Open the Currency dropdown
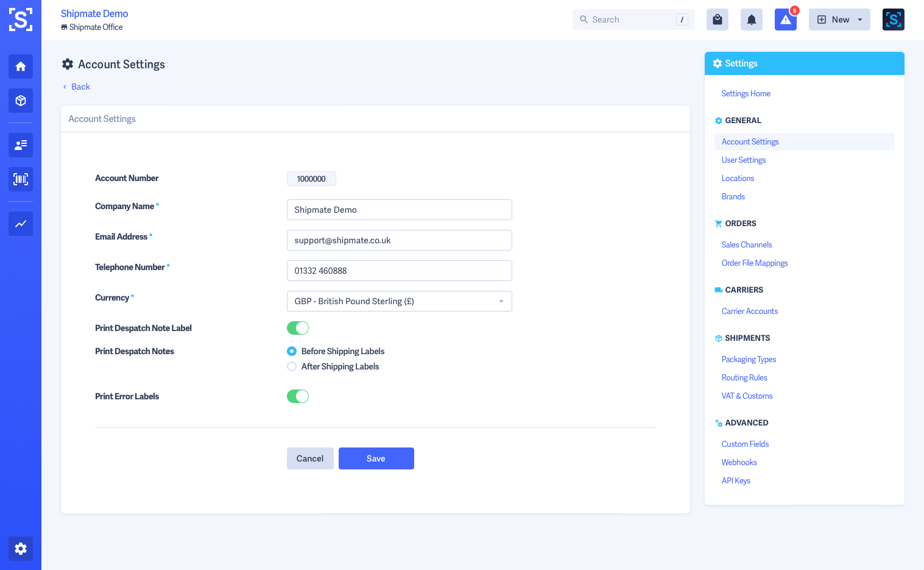The height and width of the screenshot is (570, 924). 400,301
